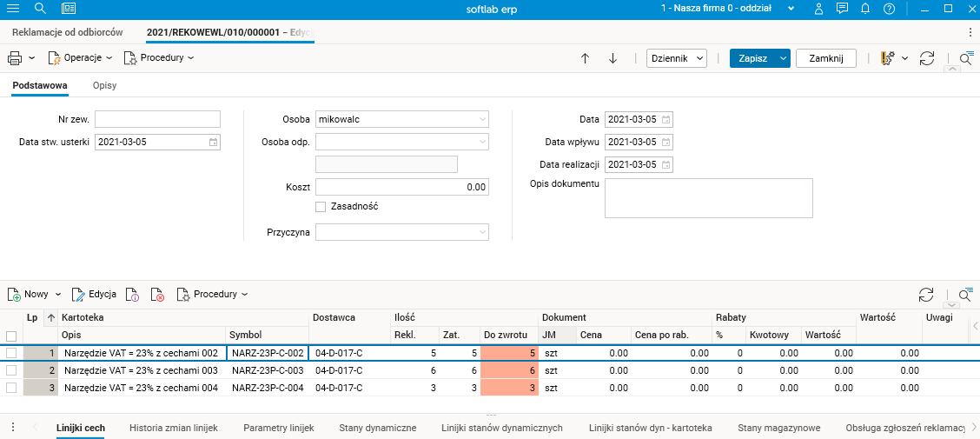Click the Symbol column header
Viewport: 980px width, 439px height.
pyautogui.click(x=268, y=336)
